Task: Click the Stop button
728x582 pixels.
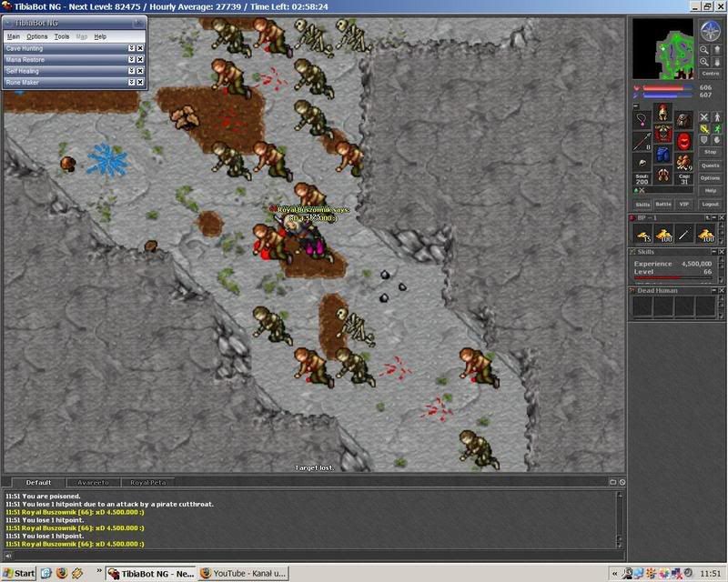Action: coord(710,152)
